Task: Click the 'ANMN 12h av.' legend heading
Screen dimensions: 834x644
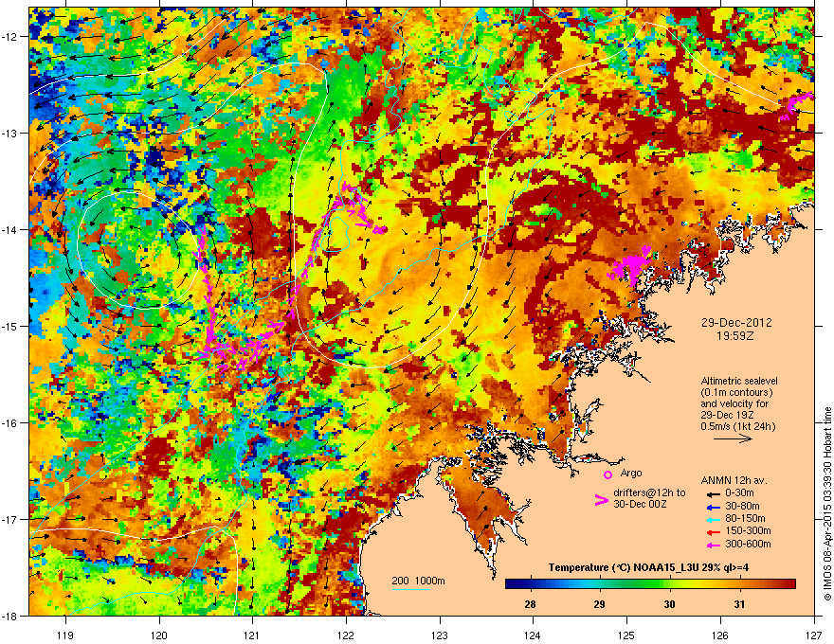Action: [734, 481]
